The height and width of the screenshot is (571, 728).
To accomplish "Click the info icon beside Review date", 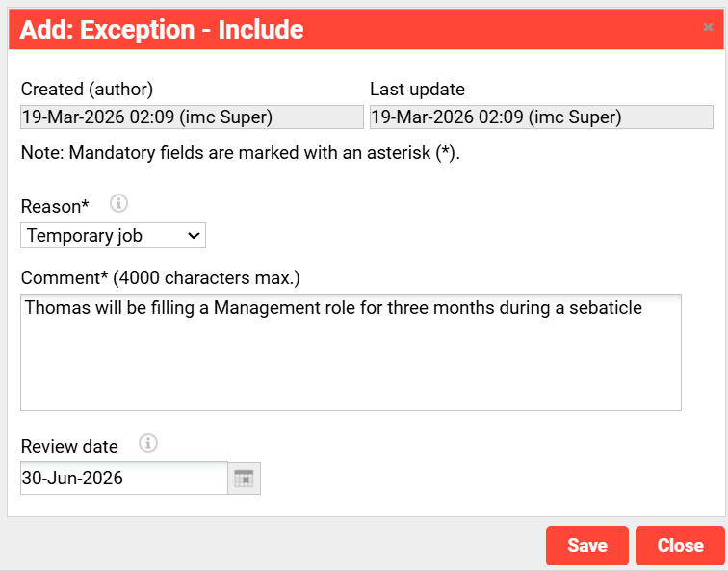I will [x=148, y=443].
